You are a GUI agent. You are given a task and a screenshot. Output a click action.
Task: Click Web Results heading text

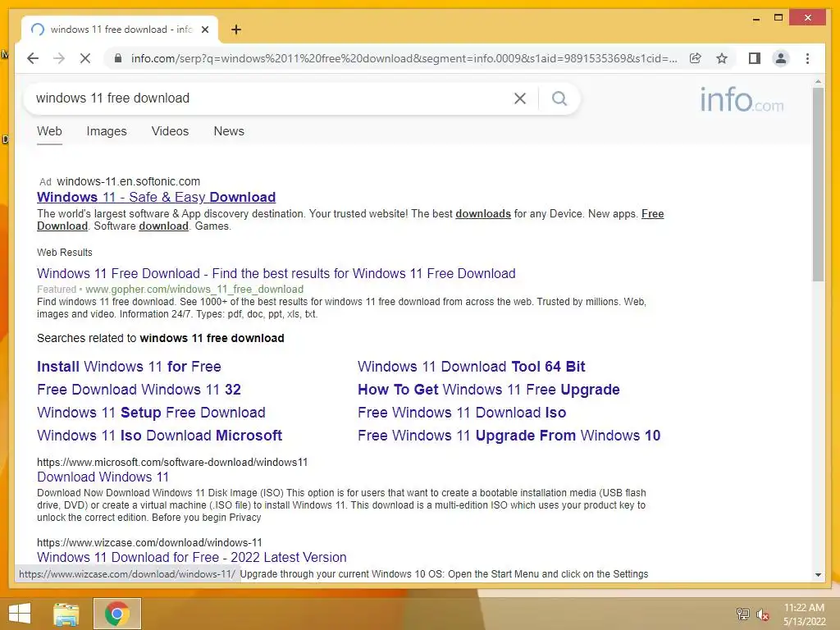(65, 253)
